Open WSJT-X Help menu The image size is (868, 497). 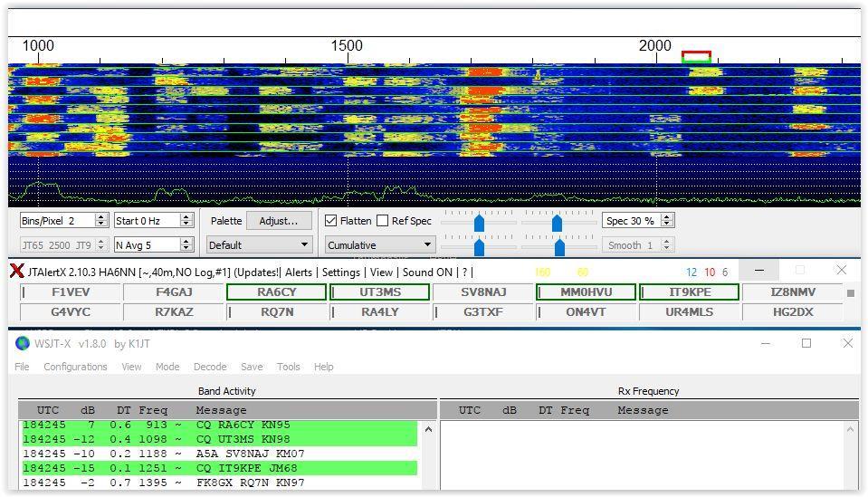(x=324, y=367)
